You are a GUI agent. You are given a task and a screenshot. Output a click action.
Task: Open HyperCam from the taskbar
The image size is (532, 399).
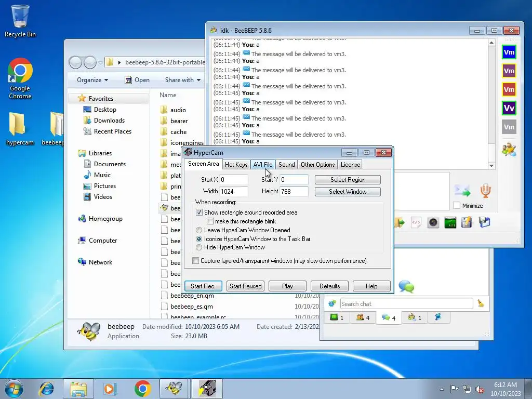pos(207,389)
